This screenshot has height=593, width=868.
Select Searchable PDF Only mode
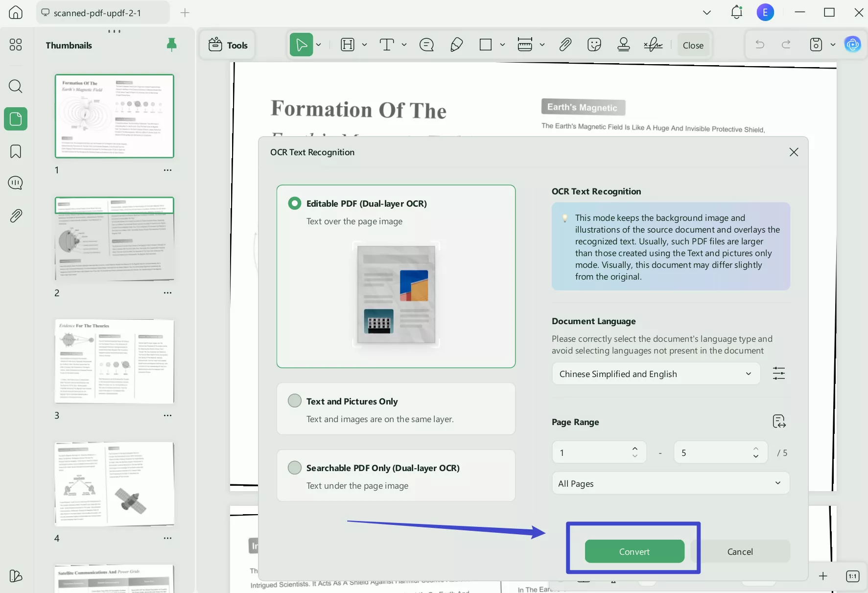(x=294, y=468)
